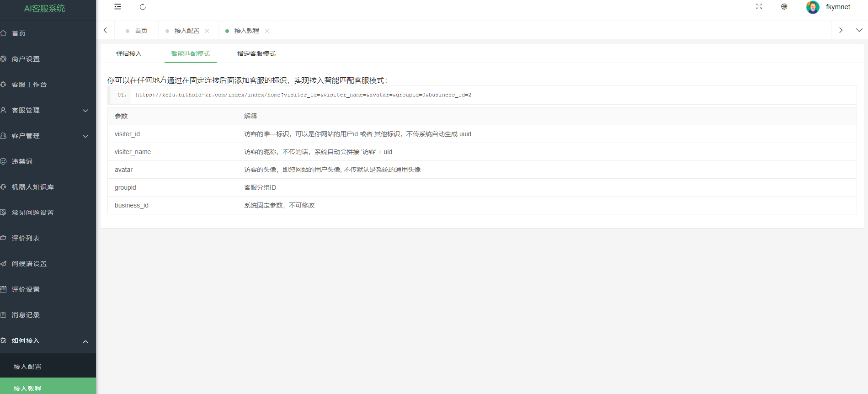
Task: Close the 接入配置 tab
Action: pos(207,31)
